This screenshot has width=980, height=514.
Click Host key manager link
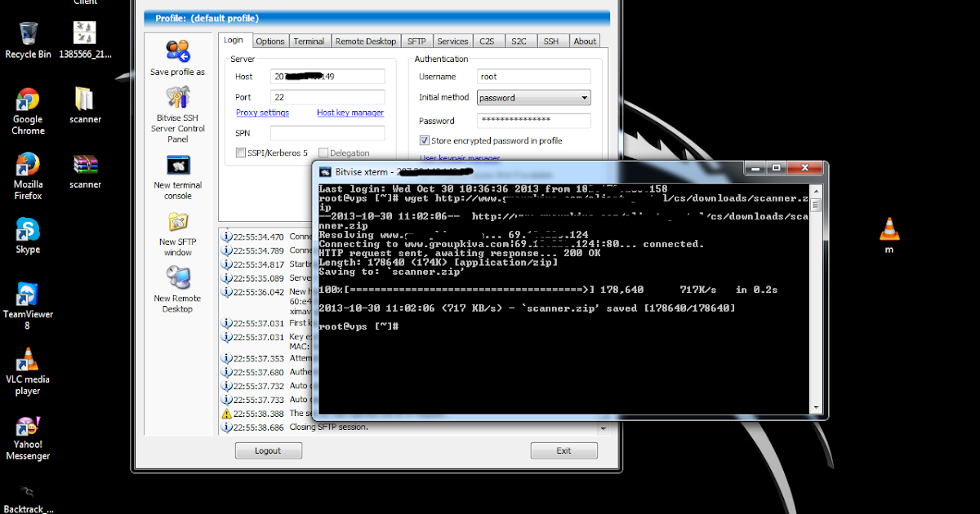click(350, 113)
